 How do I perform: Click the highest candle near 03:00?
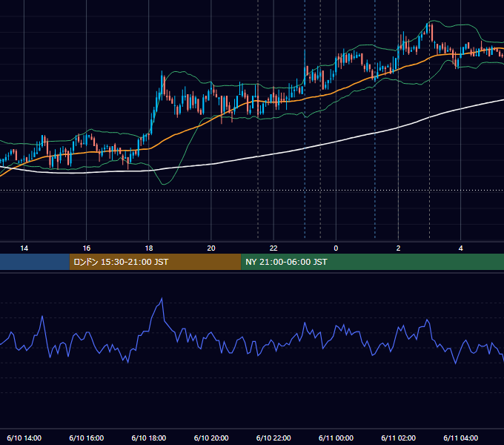pos(428,27)
